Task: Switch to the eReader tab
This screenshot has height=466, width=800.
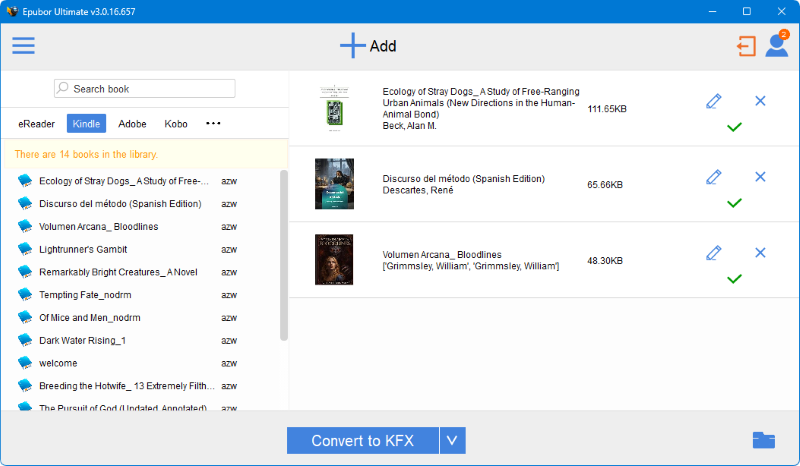Action: coord(36,124)
